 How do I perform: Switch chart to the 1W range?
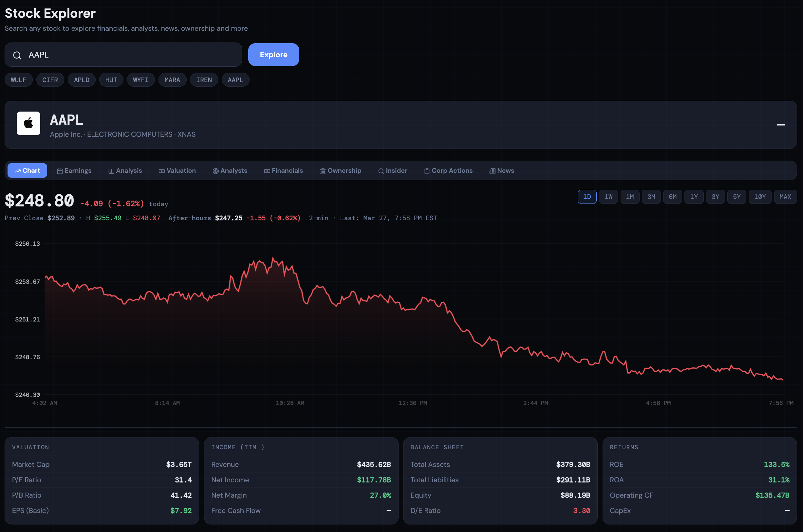click(x=608, y=197)
